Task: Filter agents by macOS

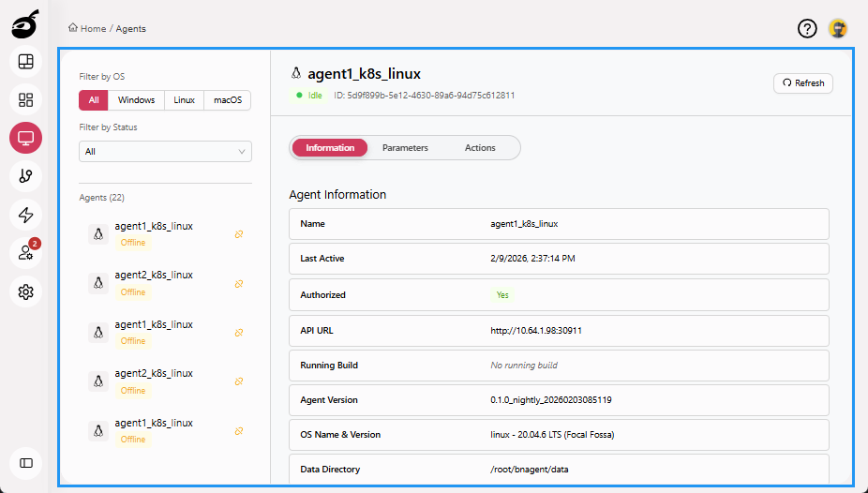Action: (x=227, y=100)
